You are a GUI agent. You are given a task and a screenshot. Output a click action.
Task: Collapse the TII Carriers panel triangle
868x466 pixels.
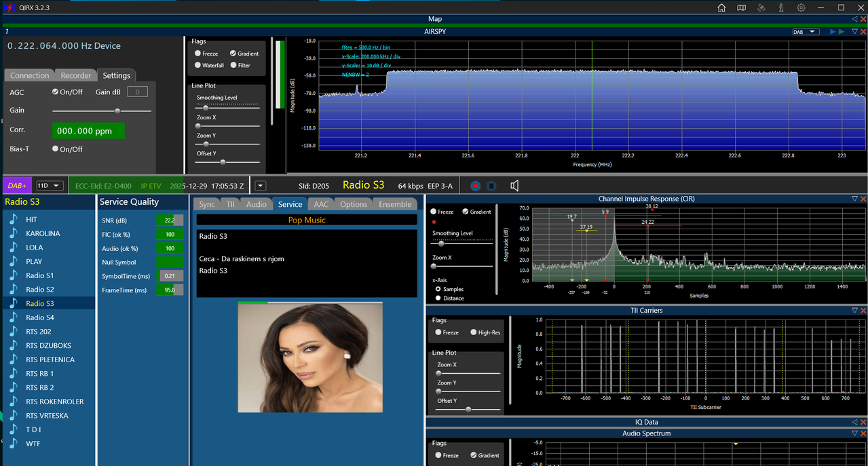[854, 310]
